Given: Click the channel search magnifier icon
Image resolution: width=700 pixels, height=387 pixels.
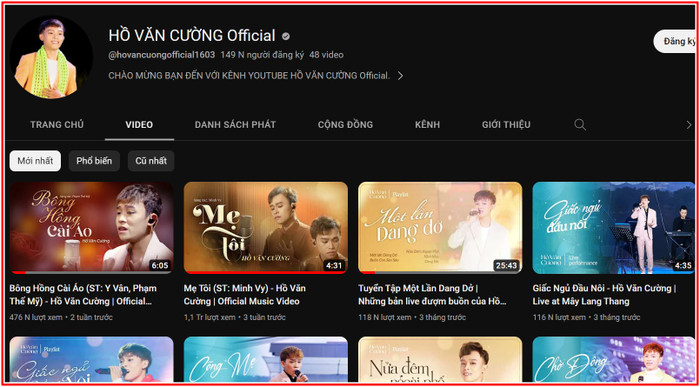Looking at the screenshot, I should [580, 125].
